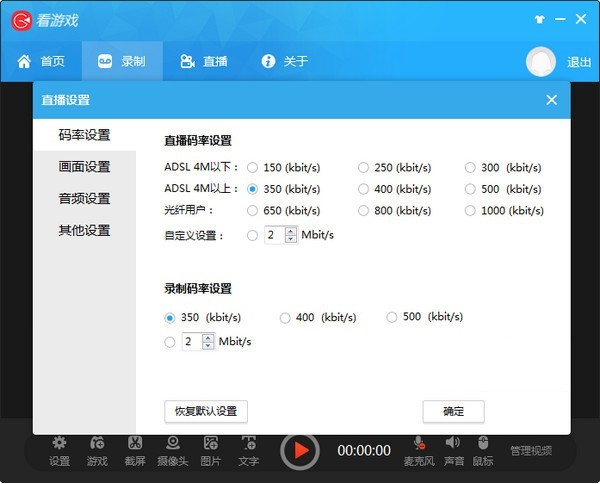The width and height of the screenshot is (600, 484).
Task: Click the 恢复默认设置 restore defaults button
Action: pos(205,411)
